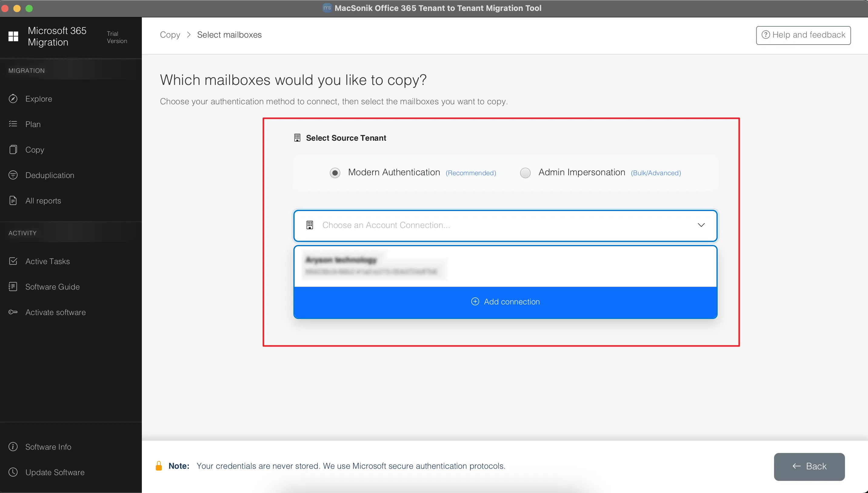This screenshot has width=868, height=493.
Task: Click the Back button
Action: (809, 467)
